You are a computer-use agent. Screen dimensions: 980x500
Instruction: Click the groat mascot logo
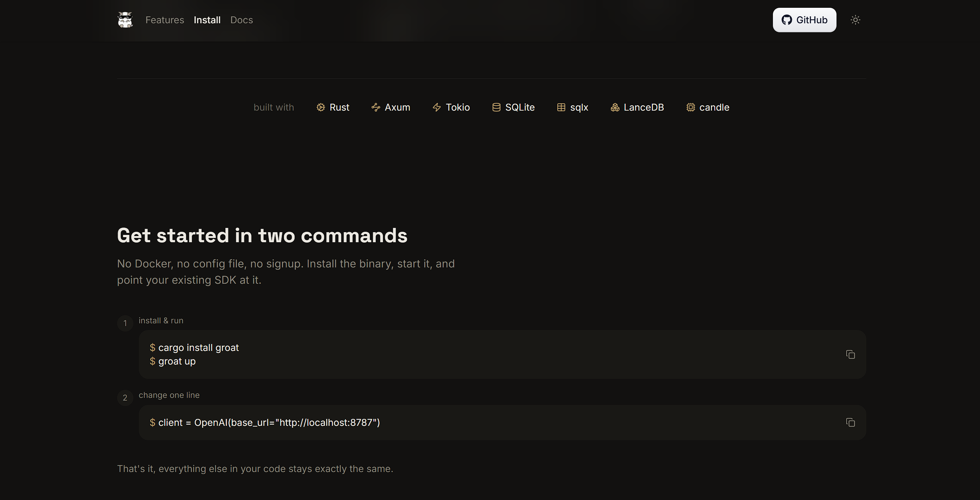coord(125,20)
